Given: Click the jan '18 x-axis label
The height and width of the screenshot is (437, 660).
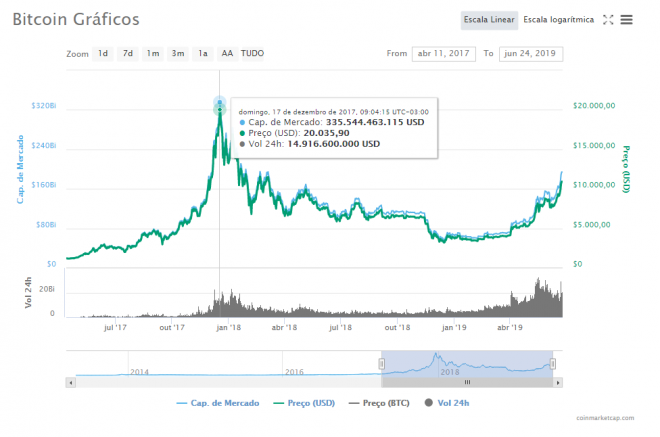Looking at the screenshot, I should point(229,328).
